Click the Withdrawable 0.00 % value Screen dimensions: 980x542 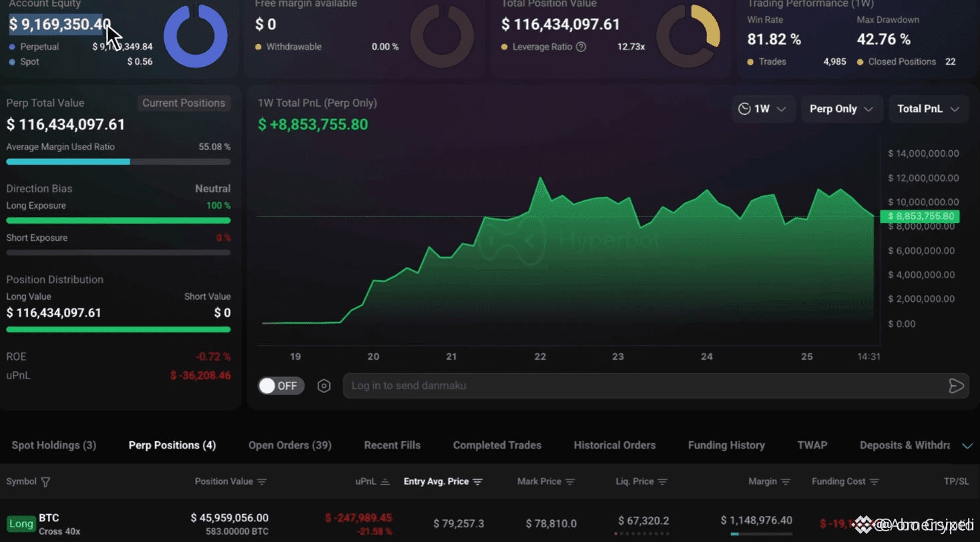tap(385, 47)
